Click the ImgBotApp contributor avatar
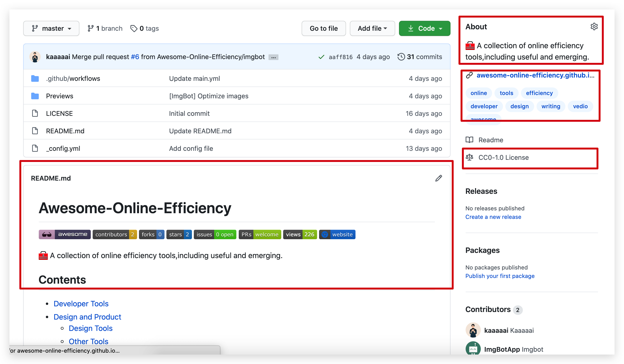Viewport: 624px width, 364px height. tap(473, 349)
